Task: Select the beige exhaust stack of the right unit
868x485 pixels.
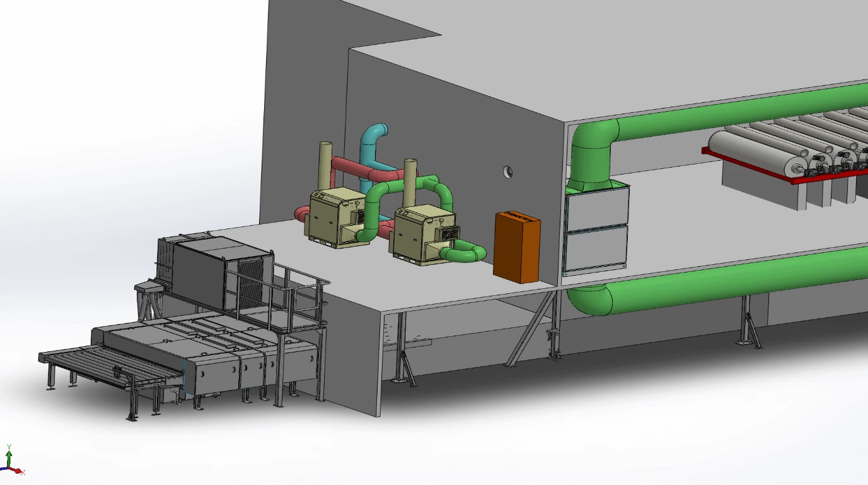Action: coord(410,183)
